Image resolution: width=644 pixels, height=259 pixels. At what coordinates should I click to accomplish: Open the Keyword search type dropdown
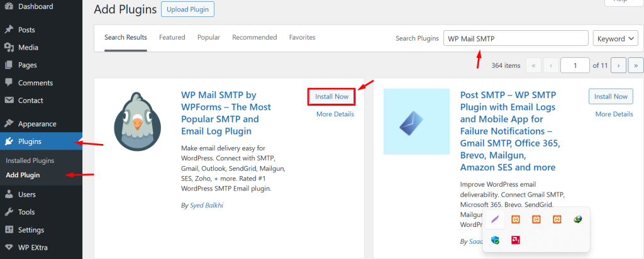[x=615, y=38]
